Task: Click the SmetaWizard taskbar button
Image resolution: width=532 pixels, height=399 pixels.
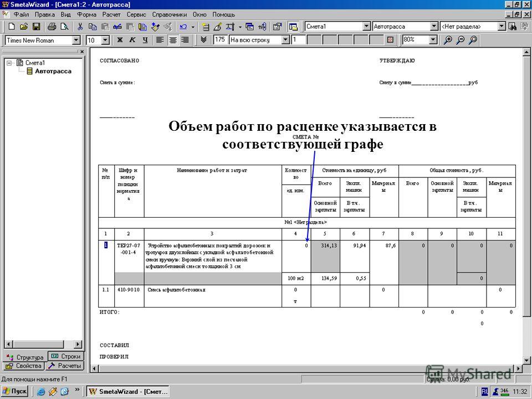Action: point(128,391)
